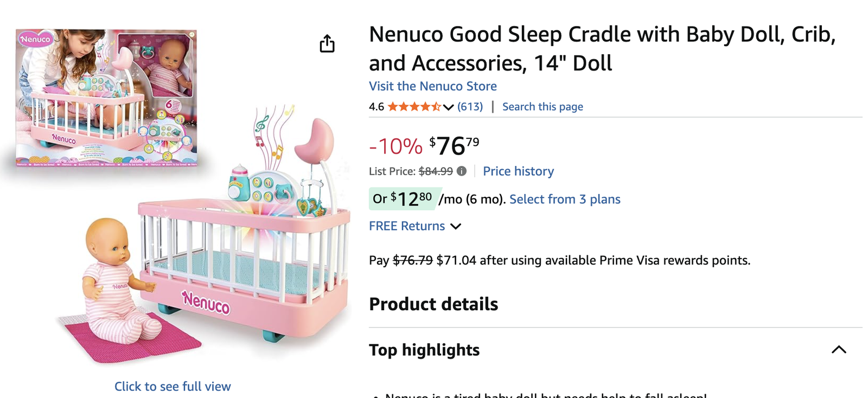Click the share icon above the product image

(327, 43)
